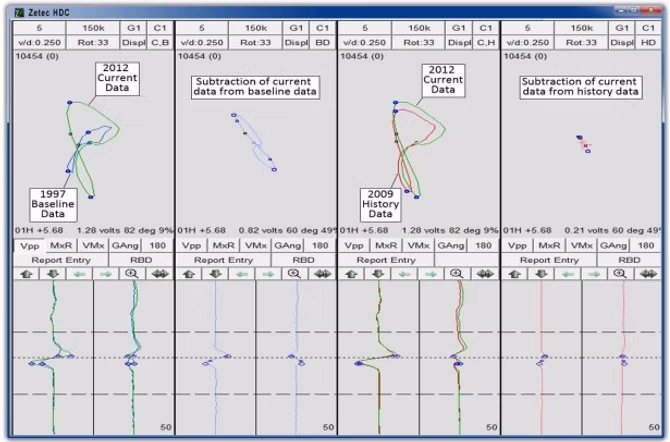Click the green left arrow in BD panel
Viewport: 670px width, 442px height.
[x=242, y=274]
